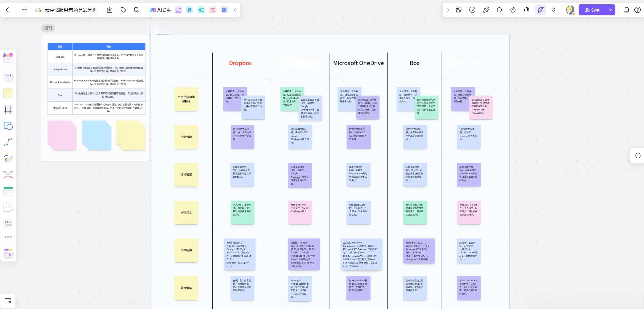Click the pink flowchart AI icon
This screenshot has height=309, width=644.
click(x=213, y=10)
